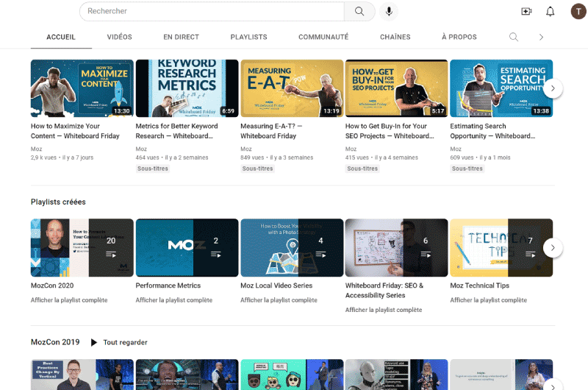This screenshot has width=588, height=390.
Task: Click the playlist icon on Performance Metrics thumbnail
Action: click(215, 255)
